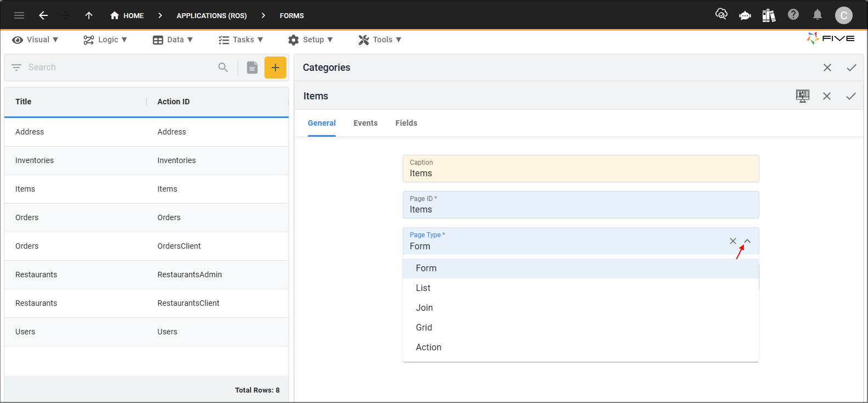Click the Caption field
The height and width of the screenshot is (403, 868).
click(581, 169)
